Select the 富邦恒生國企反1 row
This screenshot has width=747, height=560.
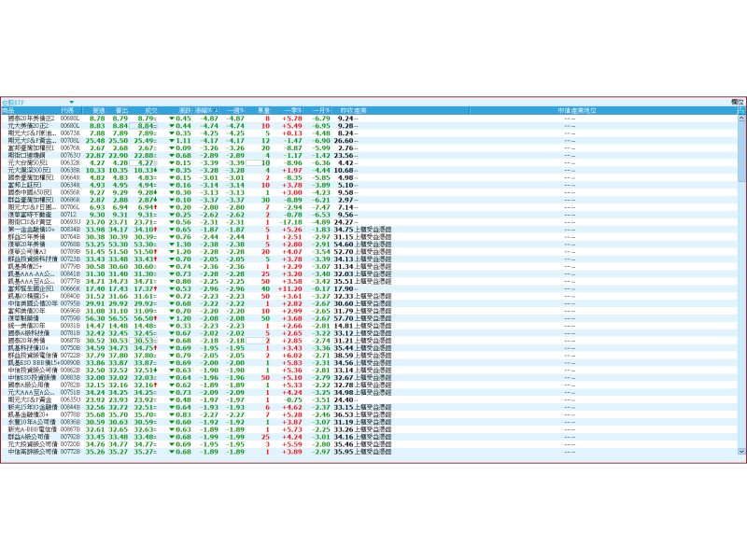[28, 289]
